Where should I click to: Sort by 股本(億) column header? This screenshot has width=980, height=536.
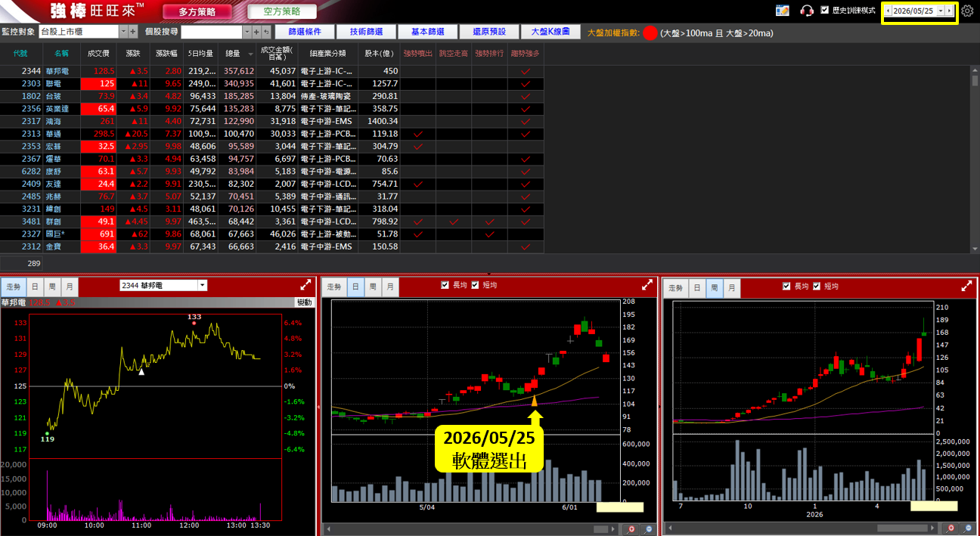click(379, 53)
